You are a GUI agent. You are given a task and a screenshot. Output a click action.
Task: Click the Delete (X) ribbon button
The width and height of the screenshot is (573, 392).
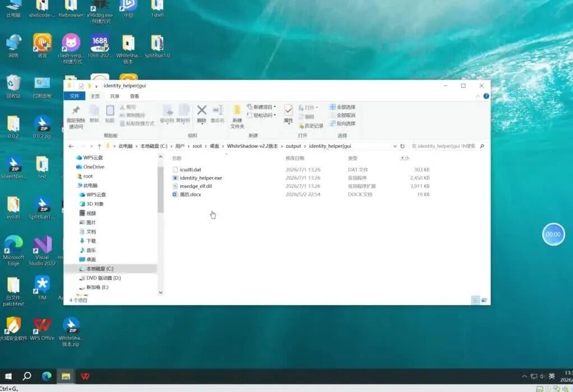[x=202, y=114]
